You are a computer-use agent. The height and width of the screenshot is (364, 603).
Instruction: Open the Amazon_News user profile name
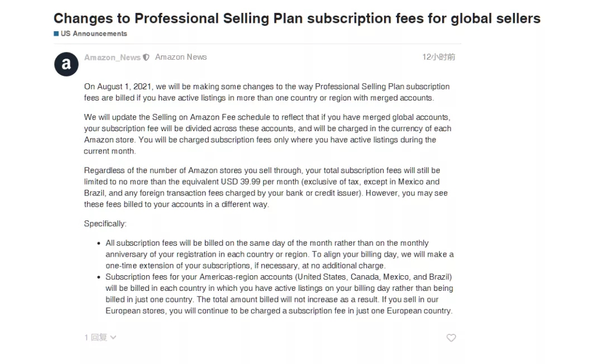(112, 57)
